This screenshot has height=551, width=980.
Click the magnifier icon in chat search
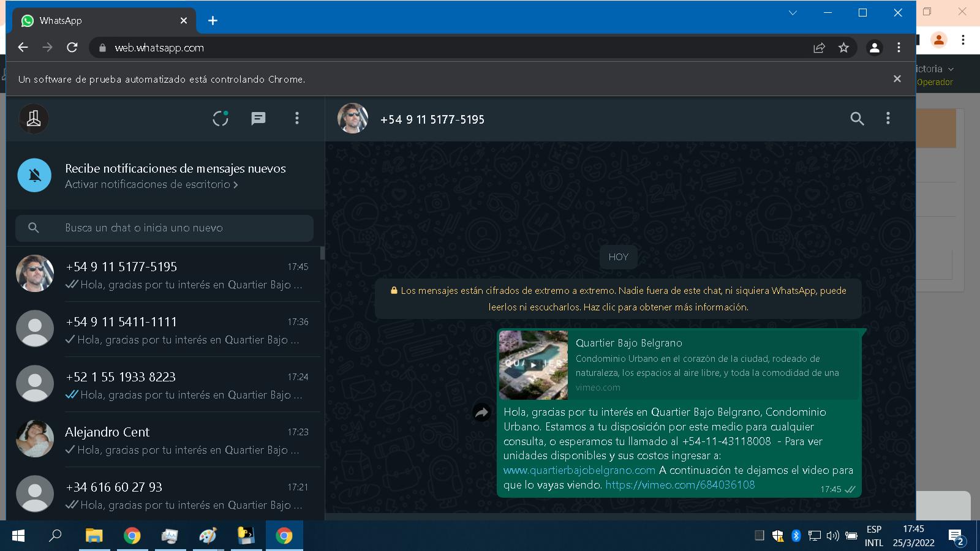[x=34, y=228]
